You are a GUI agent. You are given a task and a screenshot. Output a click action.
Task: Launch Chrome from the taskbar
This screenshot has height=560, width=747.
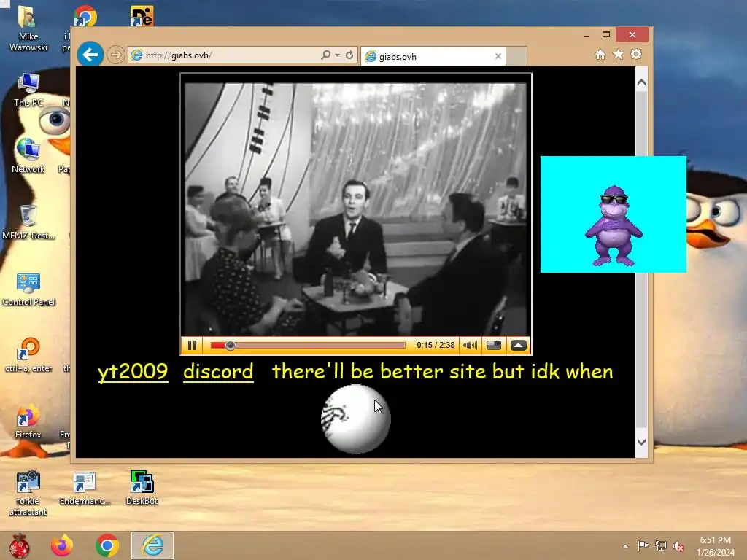tap(107, 545)
